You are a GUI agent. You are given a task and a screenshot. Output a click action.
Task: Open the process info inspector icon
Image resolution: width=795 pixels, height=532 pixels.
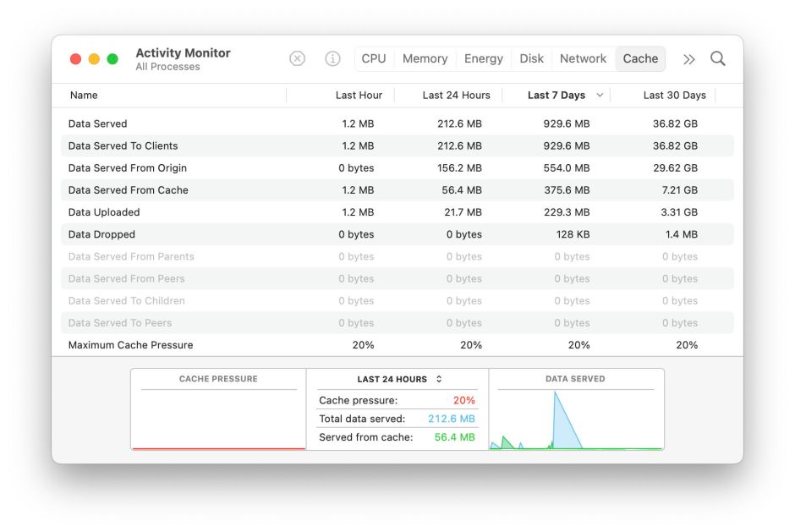(332, 58)
